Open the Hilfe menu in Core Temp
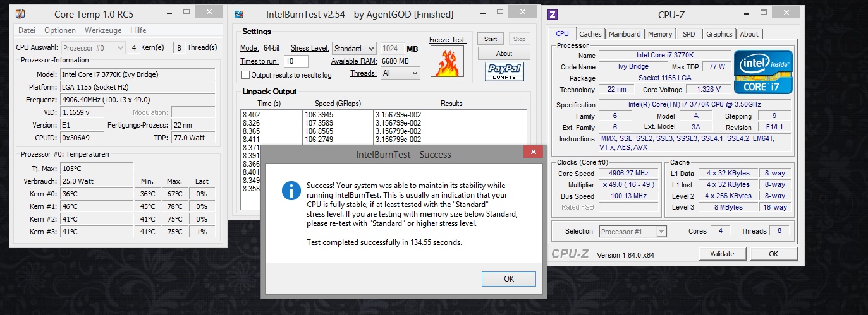This screenshot has width=868, height=315. tap(138, 30)
